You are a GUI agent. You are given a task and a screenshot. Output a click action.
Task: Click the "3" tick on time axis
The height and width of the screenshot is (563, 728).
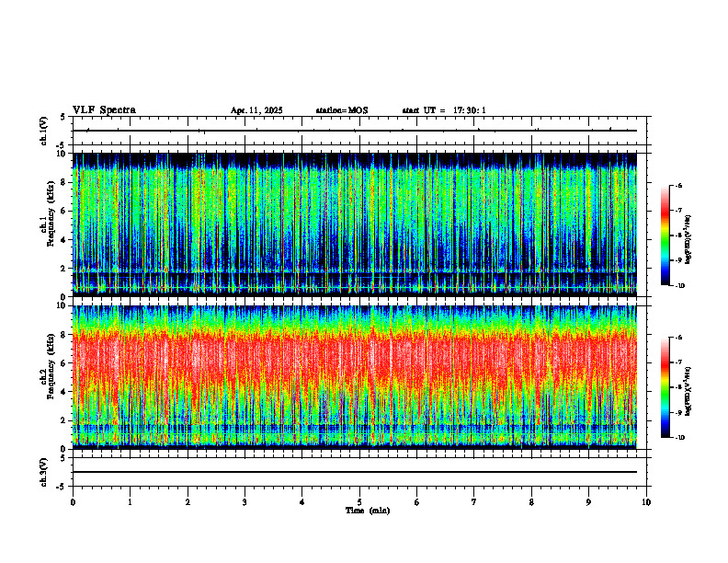tap(245, 502)
